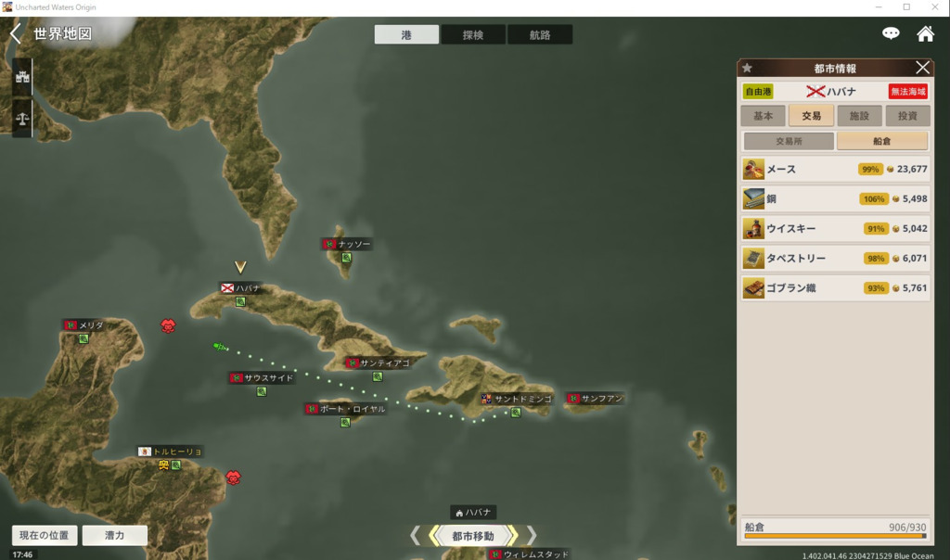Click the ウイスキー trade good icon
This screenshot has height=560, width=950.
[x=753, y=228]
